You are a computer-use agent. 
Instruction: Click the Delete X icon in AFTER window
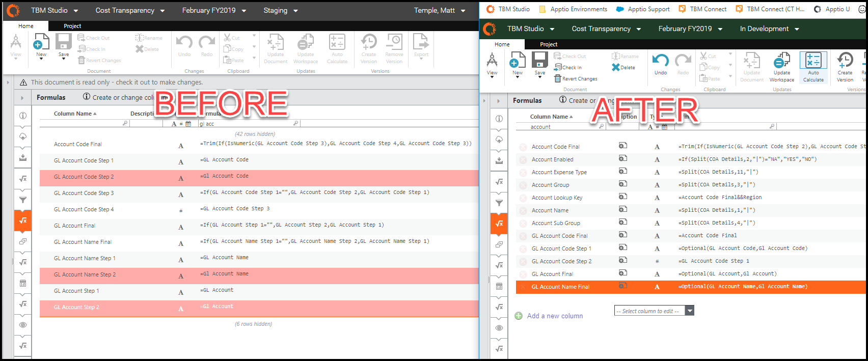(616, 67)
